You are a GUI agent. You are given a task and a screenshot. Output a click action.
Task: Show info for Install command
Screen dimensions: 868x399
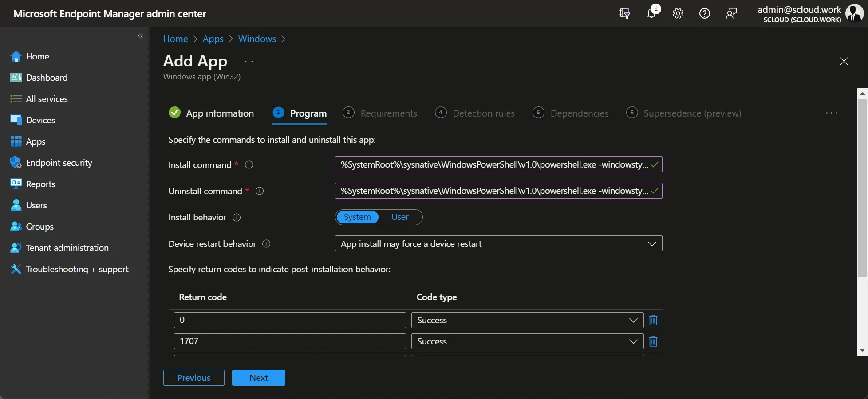(x=249, y=165)
